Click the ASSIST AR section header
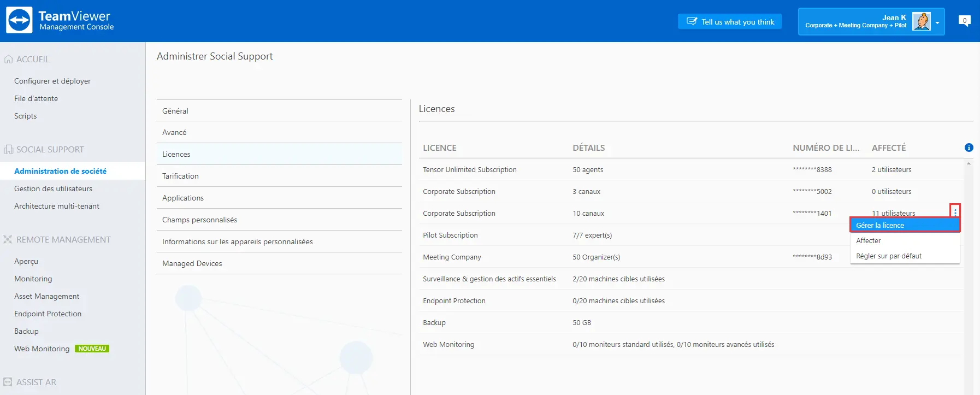The width and height of the screenshot is (980, 395). pyautogui.click(x=36, y=382)
